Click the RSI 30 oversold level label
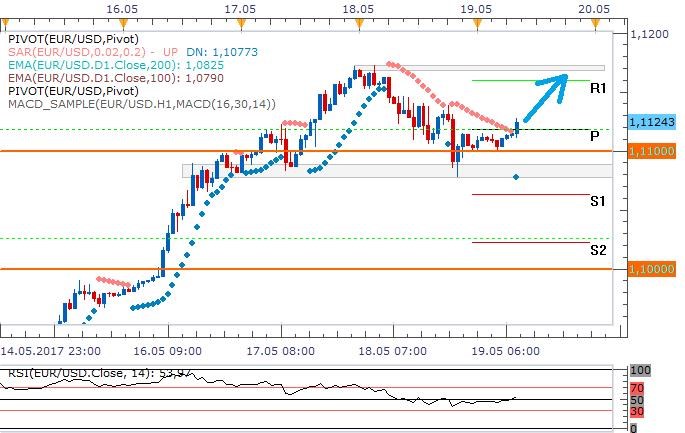Viewport: 685px width, 433px height. pyautogui.click(x=637, y=411)
